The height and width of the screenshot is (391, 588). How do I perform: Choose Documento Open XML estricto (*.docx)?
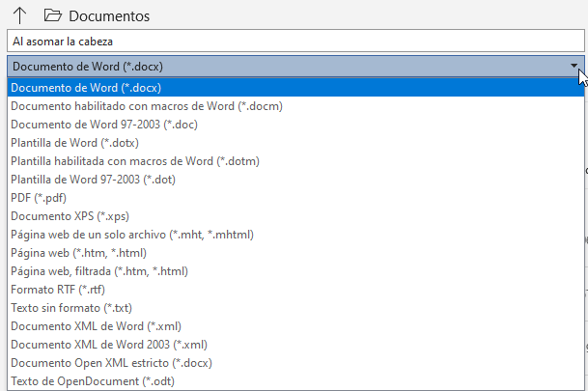(x=111, y=363)
